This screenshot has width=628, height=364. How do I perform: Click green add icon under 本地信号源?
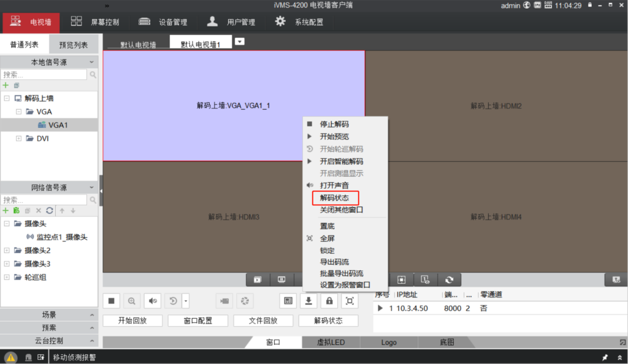point(6,85)
